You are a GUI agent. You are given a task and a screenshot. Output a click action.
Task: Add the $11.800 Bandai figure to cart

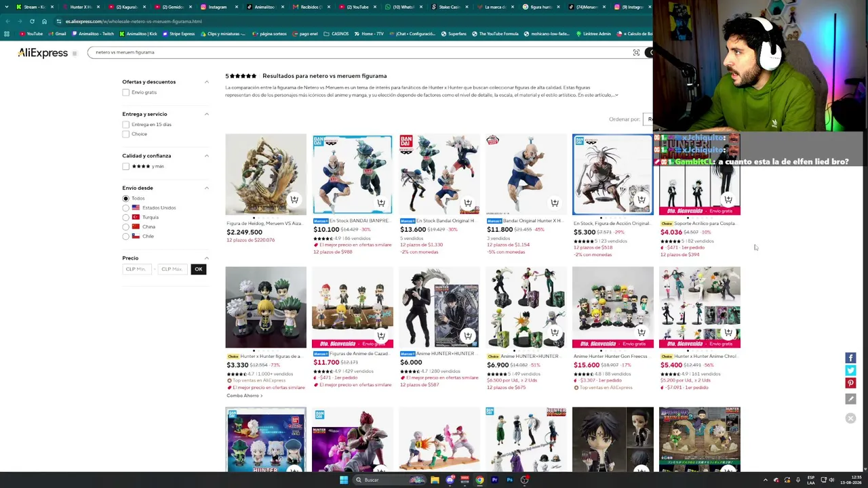(x=555, y=203)
